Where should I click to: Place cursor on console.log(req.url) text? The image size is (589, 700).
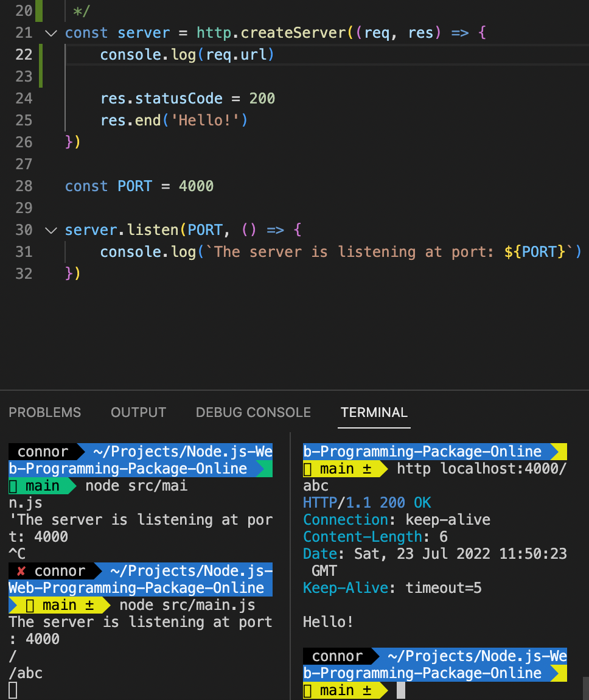pos(187,55)
